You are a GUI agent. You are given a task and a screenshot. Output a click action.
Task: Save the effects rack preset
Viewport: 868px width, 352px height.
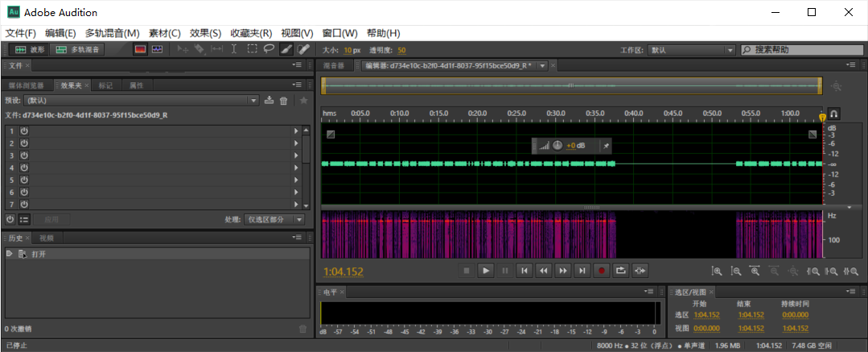(x=269, y=101)
